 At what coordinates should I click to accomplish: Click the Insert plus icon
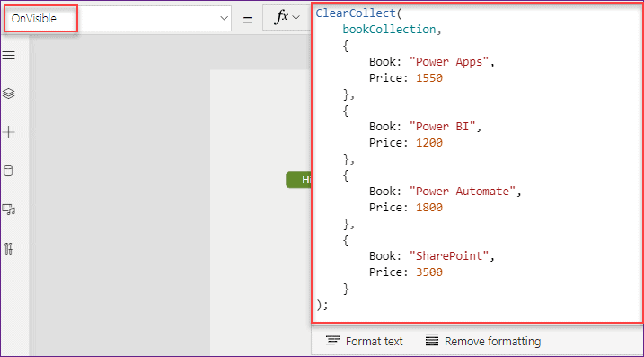click(9, 132)
